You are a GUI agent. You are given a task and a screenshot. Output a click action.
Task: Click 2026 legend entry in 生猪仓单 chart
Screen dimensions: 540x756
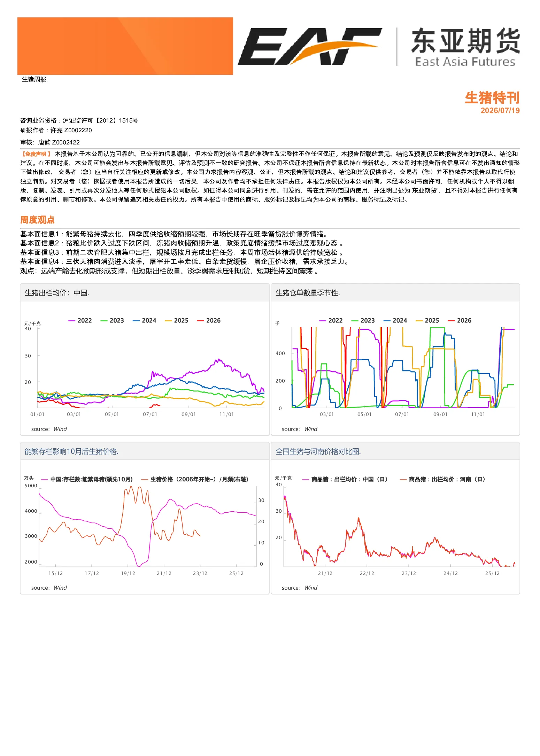pyautogui.click(x=460, y=321)
